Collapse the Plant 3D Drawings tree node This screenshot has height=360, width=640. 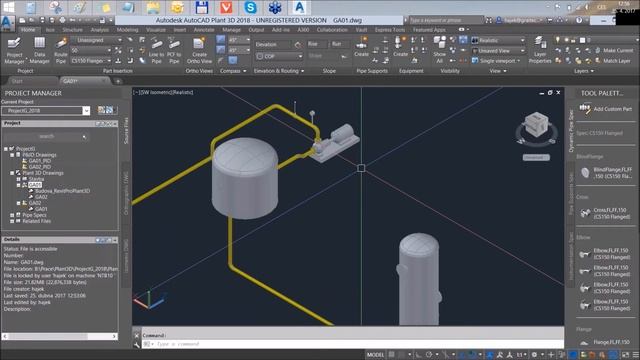pos(12,173)
